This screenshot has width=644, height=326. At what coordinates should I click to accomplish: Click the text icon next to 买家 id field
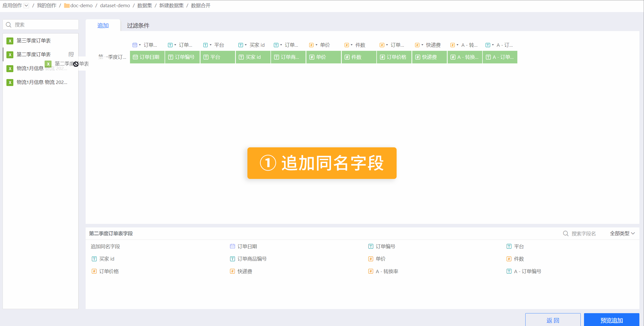point(94,259)
